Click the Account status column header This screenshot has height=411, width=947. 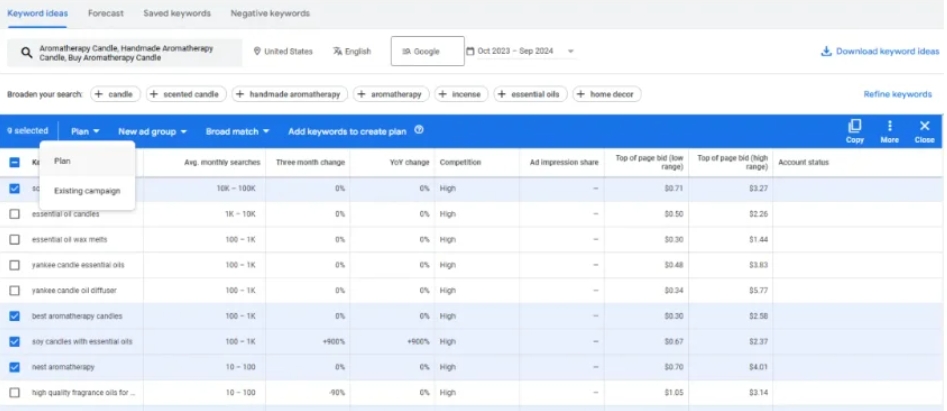pos(803,162)
